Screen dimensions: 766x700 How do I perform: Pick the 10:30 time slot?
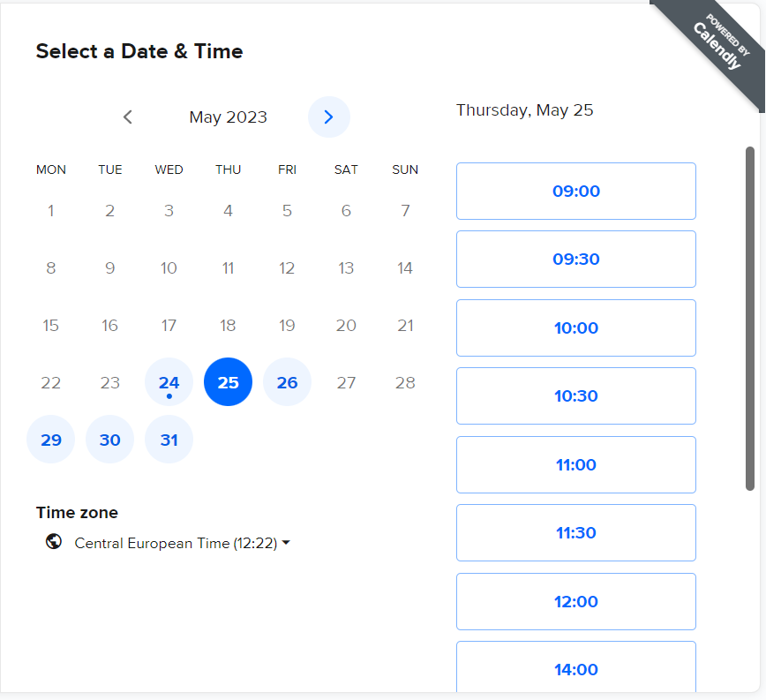575,395
